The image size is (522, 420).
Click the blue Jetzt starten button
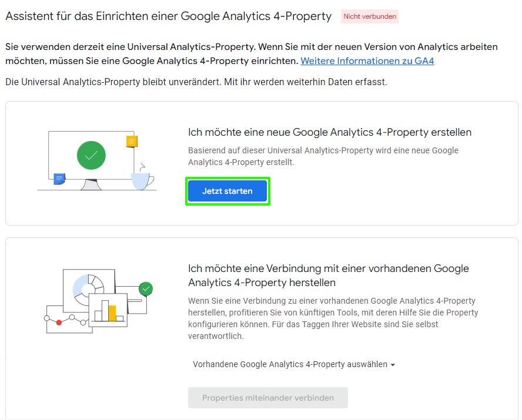227,191
